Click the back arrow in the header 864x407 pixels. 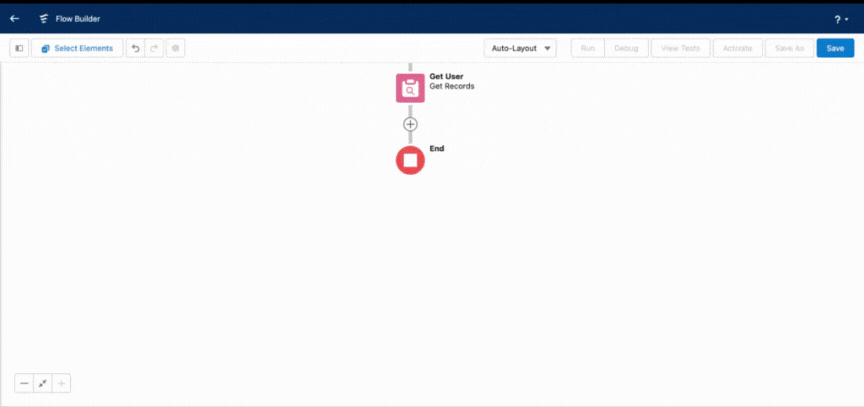(14, 18)
